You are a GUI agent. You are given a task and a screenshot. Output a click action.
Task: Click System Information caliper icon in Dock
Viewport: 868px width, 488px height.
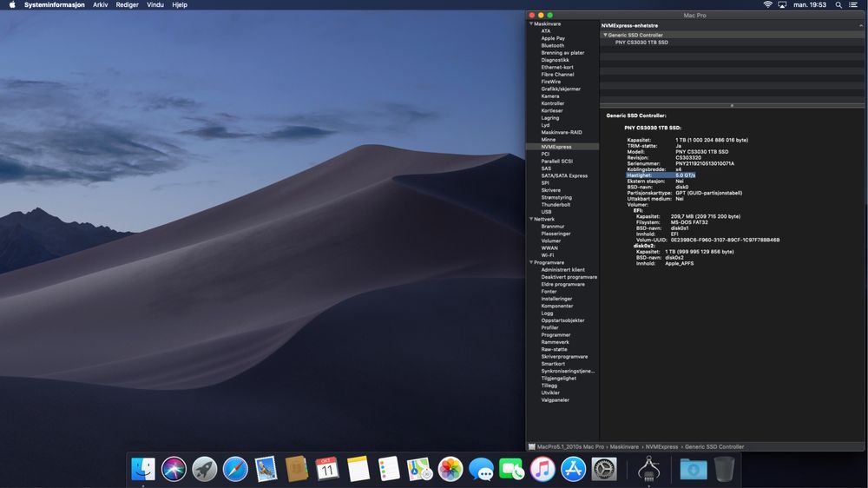click(x=648, y=469)
